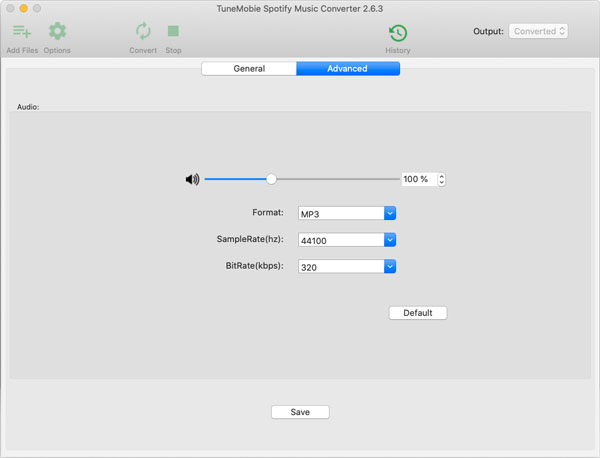Click the Format: label
The height and width of the screenshot is (458, 600).
268,212
